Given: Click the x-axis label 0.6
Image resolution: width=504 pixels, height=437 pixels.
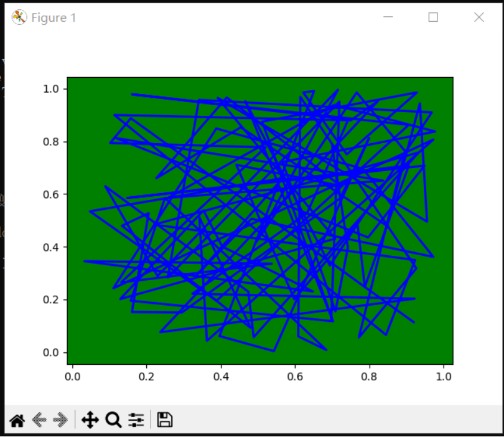Looking at the screenshot, I should tap(295, 377).
